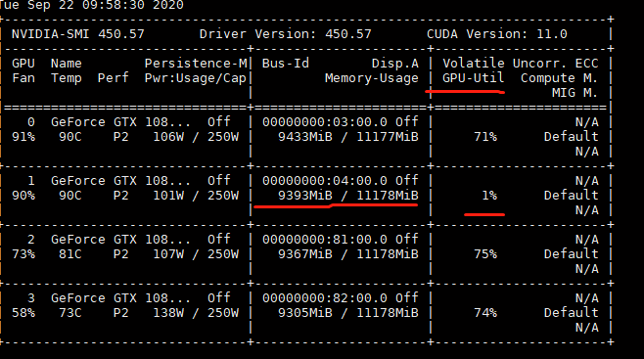Click the Bus-Id header
The height and width of the screenshot is (359, 644).
click(286, 64)
